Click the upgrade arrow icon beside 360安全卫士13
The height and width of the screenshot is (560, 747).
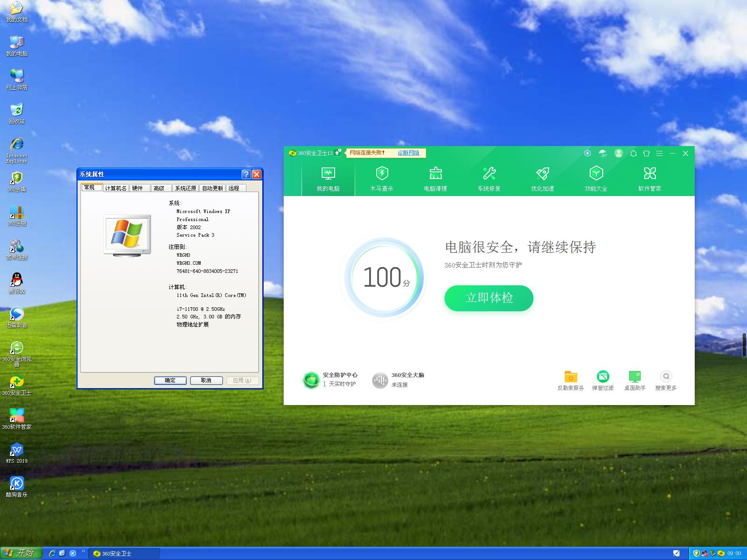pyautogui.click(x=338, y=153)
